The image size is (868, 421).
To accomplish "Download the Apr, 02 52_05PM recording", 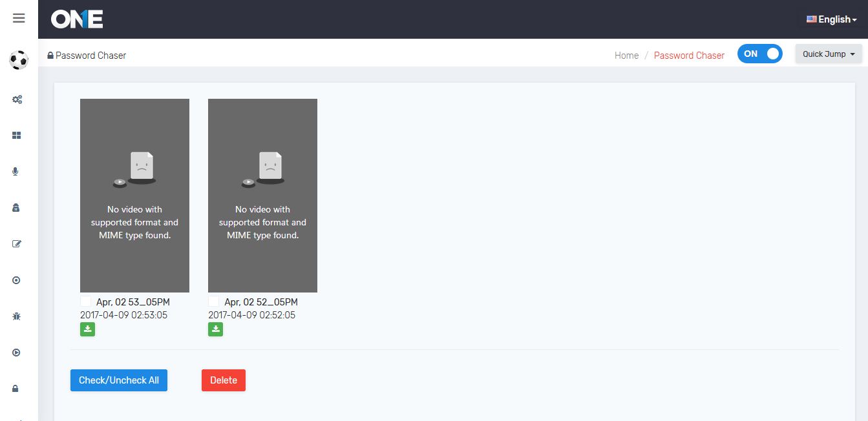I will pyautogui.click(x=215, y=330).
